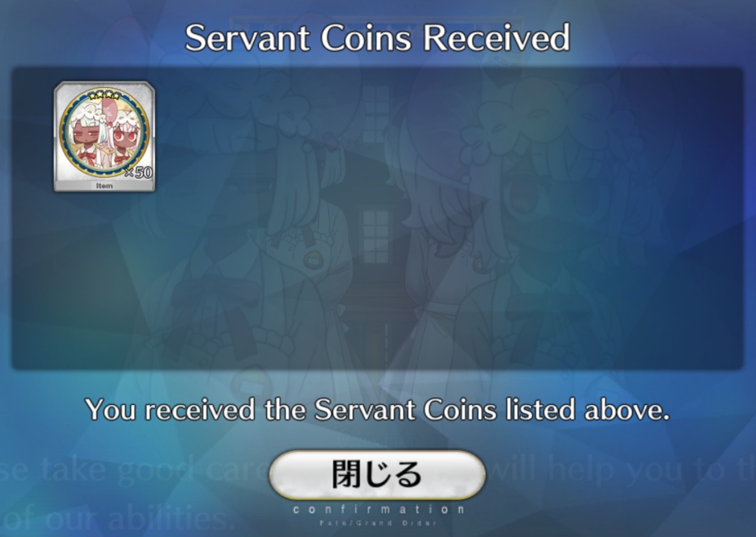756x537 pixels.
Task: Select the silver Item card frame
Action: tap(104, 136)
